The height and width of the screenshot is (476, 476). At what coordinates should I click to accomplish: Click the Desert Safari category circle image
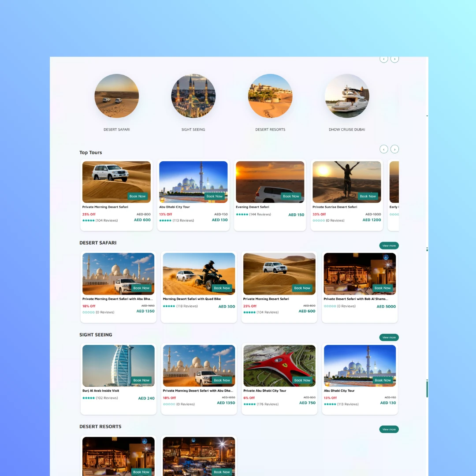117,96
